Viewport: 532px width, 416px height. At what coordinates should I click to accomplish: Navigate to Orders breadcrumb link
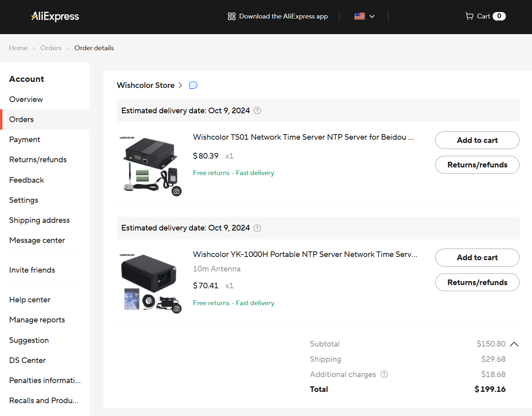[51, 48]
